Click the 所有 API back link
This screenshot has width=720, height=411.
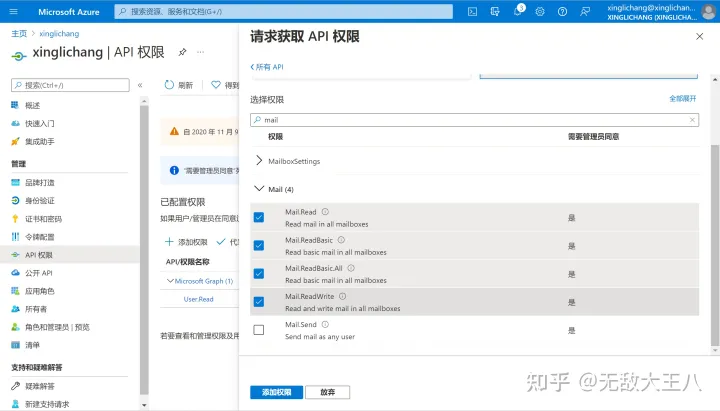[269, 66]
